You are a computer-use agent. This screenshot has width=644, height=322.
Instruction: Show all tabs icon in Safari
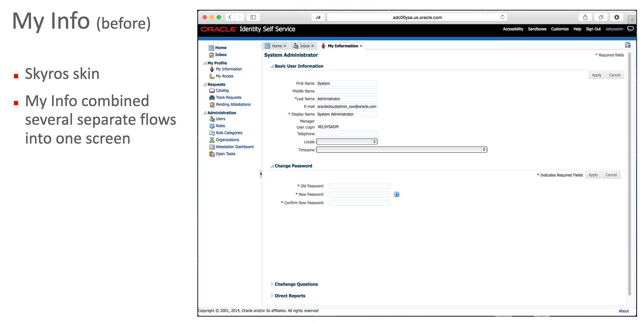pyautogui.click(x=601, y=17)
